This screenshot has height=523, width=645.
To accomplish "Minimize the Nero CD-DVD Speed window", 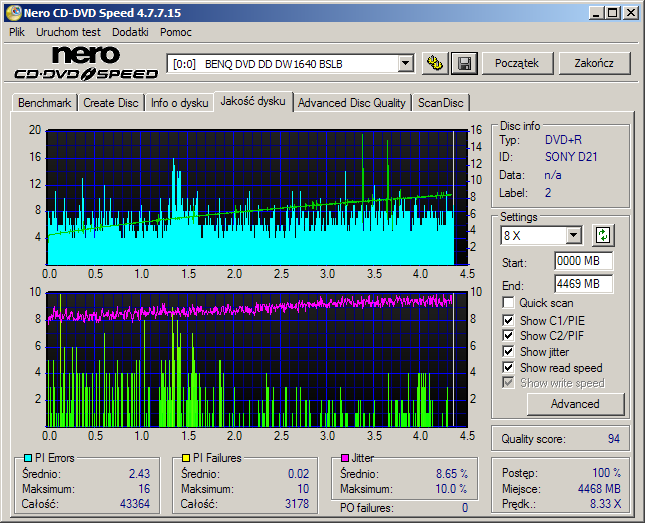I will tap(596, 13).
